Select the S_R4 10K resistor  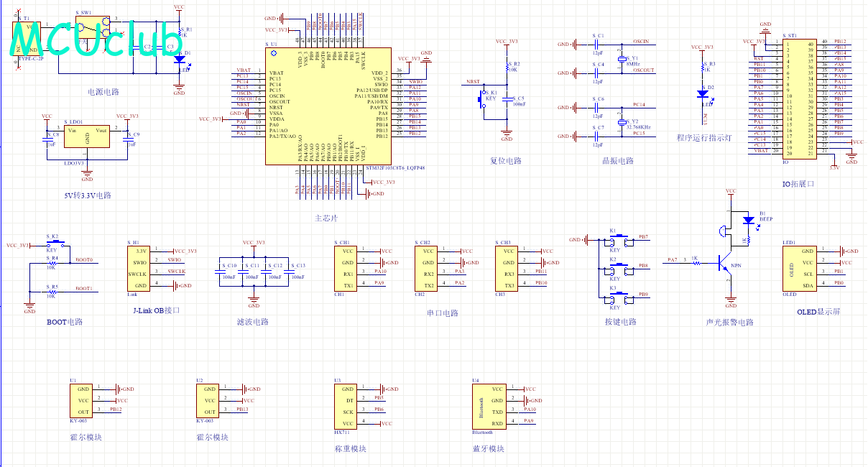[x=52, y=263]
